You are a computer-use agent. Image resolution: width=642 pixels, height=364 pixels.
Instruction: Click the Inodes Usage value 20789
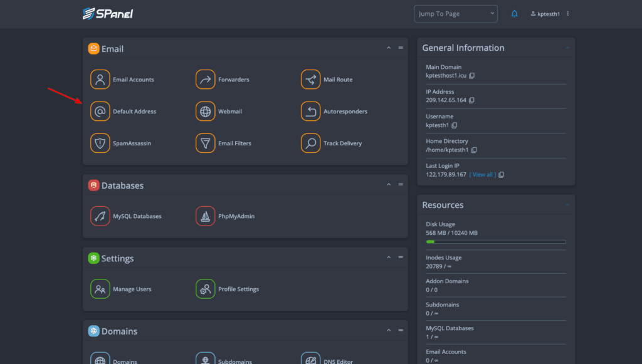[434, 266]
